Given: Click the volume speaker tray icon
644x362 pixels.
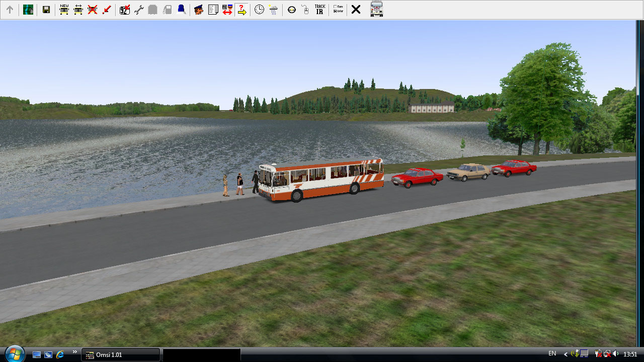Looking at the screenshot, I should click(x=616, y=354).
